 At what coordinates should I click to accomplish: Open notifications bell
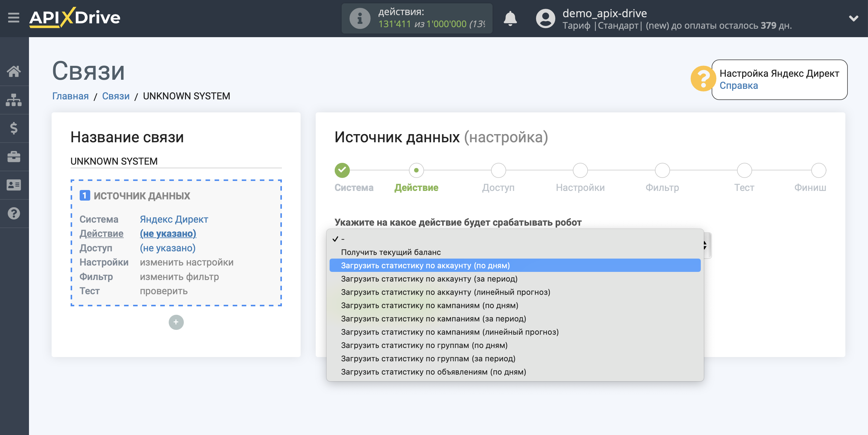pos(510,18)
